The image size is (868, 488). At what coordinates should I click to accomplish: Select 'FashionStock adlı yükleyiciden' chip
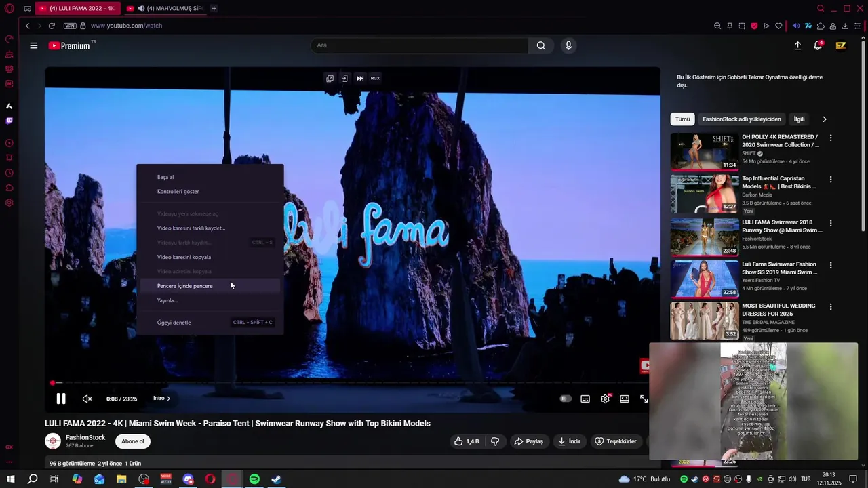[742, 119]
